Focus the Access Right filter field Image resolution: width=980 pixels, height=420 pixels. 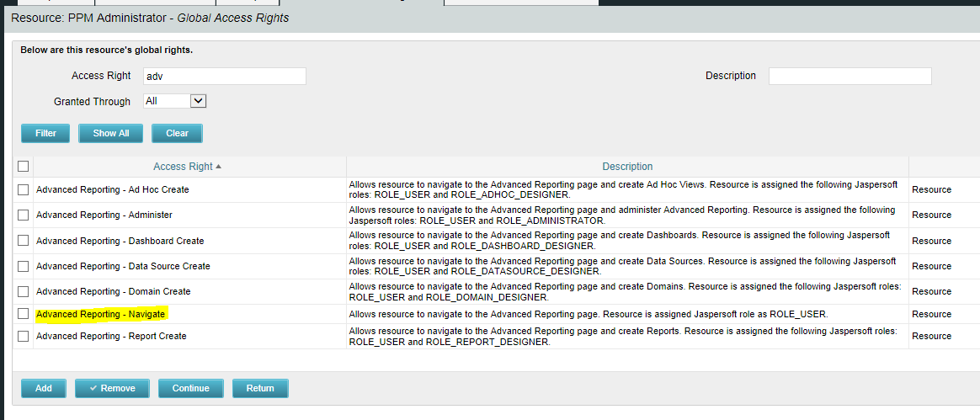(x=225, y=77)
